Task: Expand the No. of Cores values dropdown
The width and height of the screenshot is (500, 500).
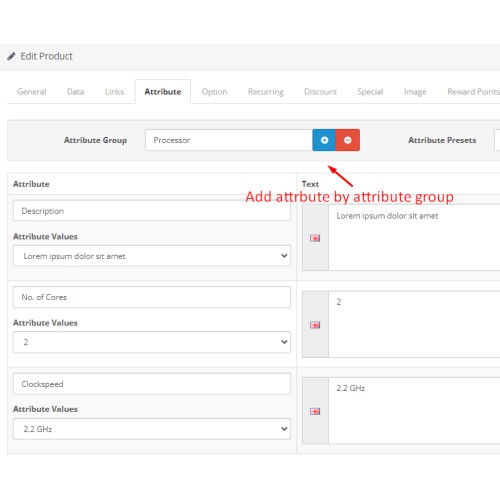Action: [x=152, y=342]
